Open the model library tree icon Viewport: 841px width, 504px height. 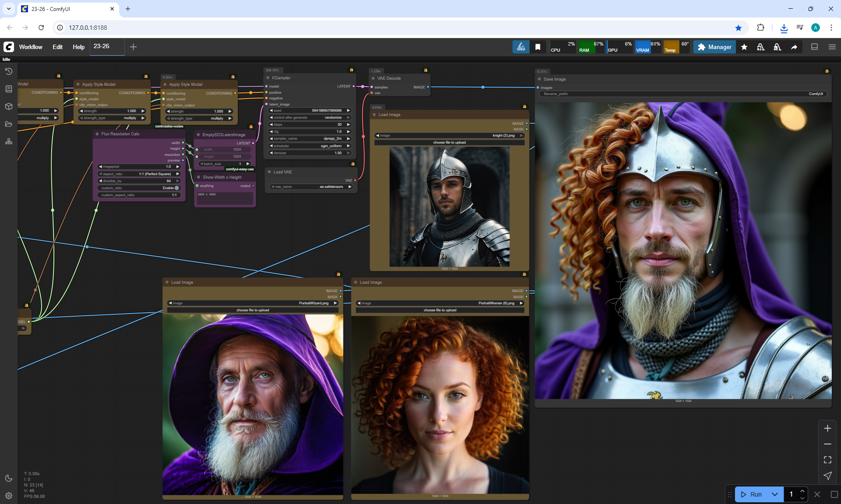click(x=9, y=141)
